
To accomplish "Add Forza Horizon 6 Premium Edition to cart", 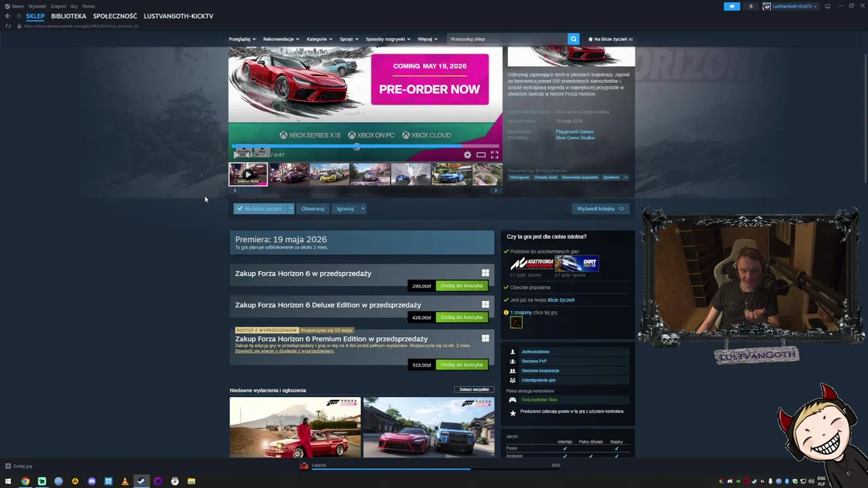I will (461, 365).
